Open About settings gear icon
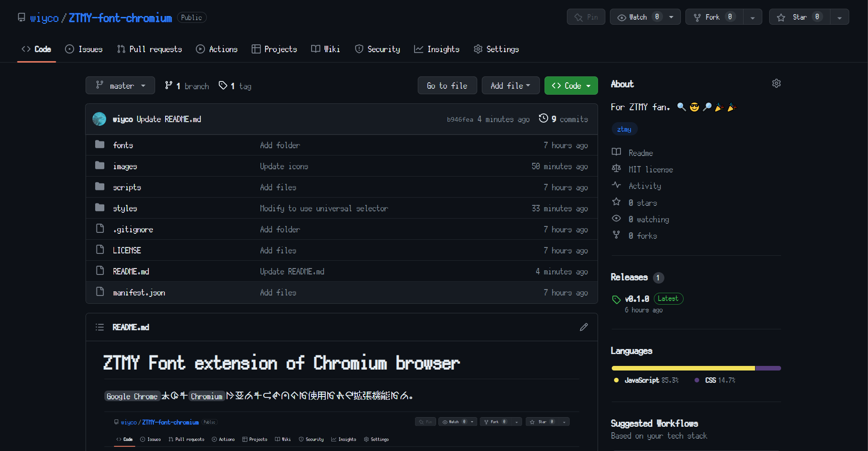This screenshot has height=451, width=868. (x=776, y=83)
